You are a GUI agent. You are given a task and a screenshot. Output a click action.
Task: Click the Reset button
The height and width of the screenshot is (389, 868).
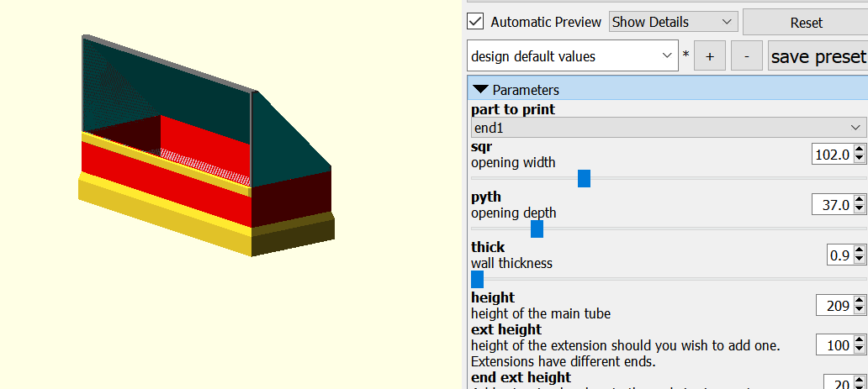[x=806, y=23]
